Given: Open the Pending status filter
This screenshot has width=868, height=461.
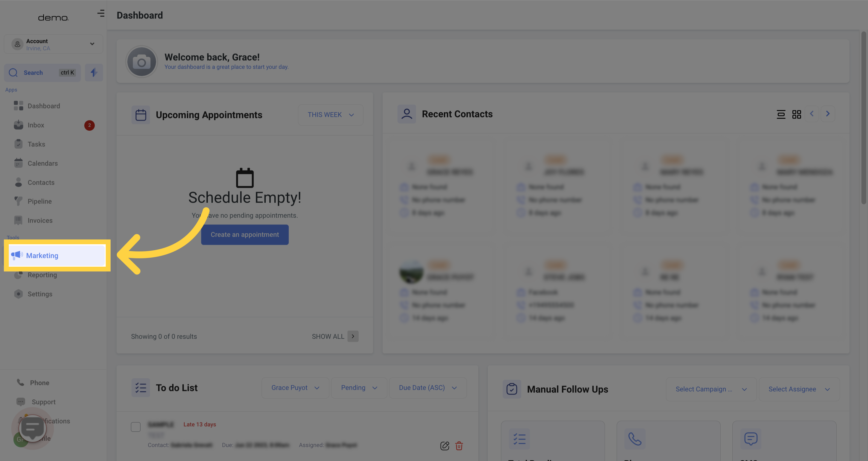Looking at the screenshot, I should [359, 387].
